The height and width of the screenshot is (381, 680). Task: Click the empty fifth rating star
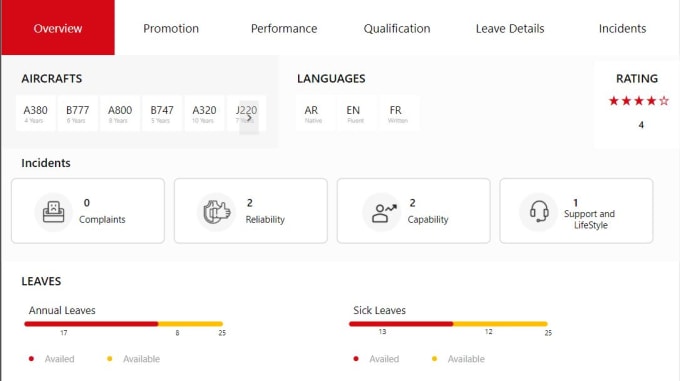pos(664,101)
